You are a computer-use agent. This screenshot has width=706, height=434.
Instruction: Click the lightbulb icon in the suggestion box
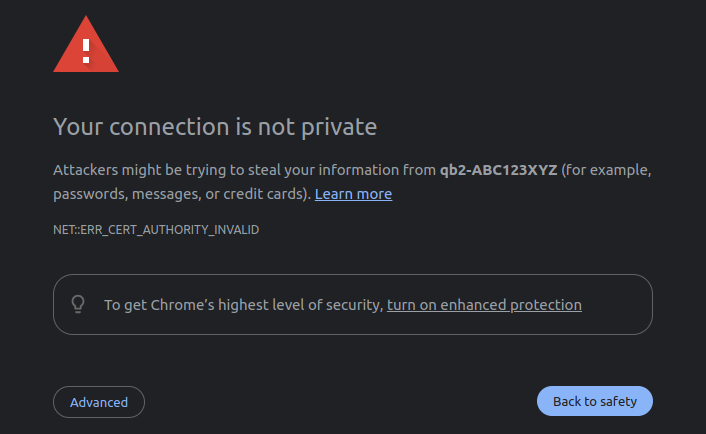click(78, 304)
